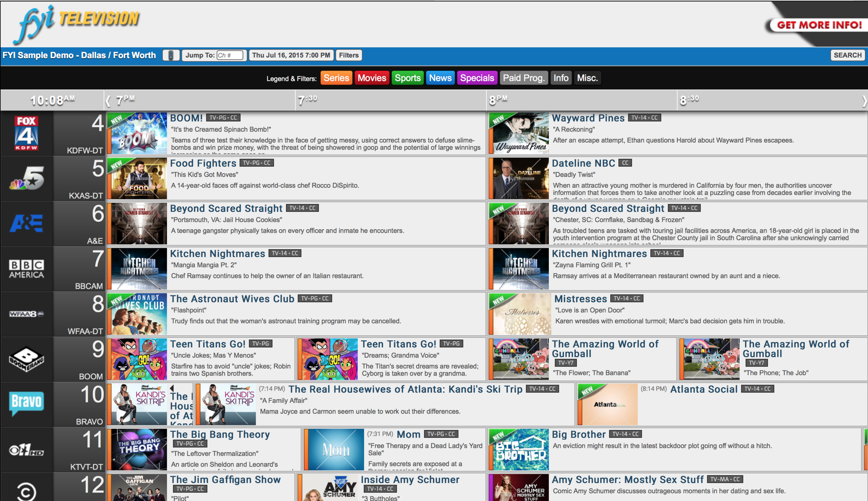Click the BBC America channel logo
The width and height of the screenshot is (868, 501).
point(26,269)
